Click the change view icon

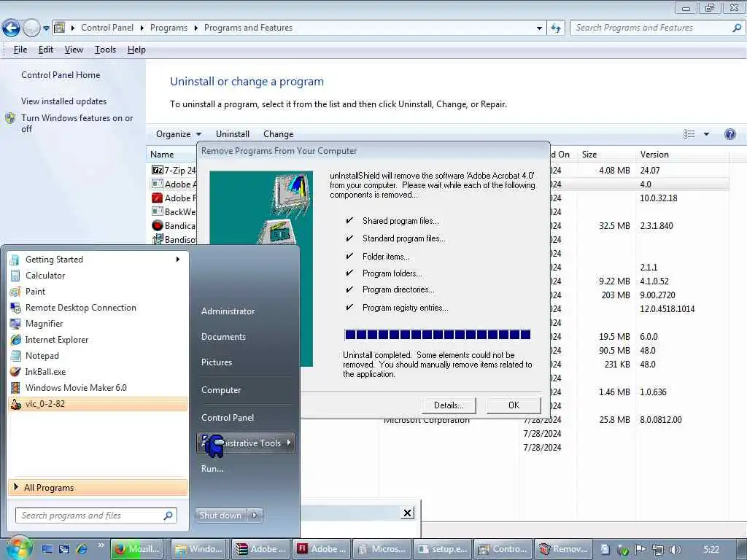(689, 134)
